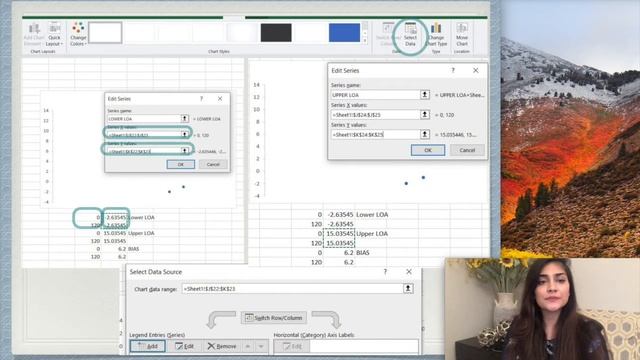Click first 15.03545 cell in right worksheet

pyautogui.click(x=339, y=233)
